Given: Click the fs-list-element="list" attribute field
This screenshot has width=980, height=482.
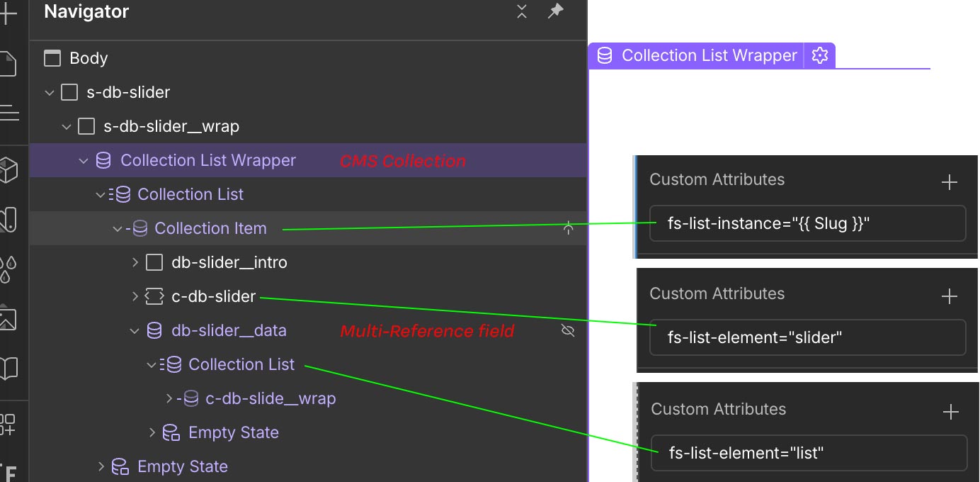Looking at the screenshot, I should point(809,453).
